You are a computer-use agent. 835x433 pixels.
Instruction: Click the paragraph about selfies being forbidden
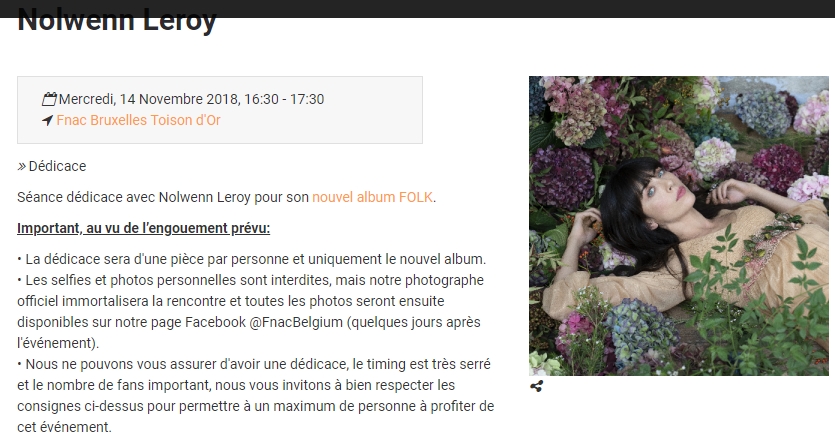[250, 312]
